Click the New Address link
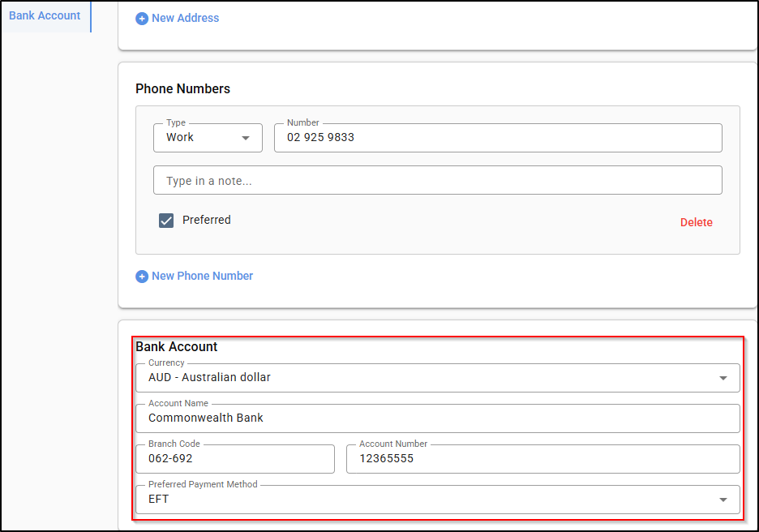Viewport: 759px width, 532px height. [x=186, y=18]
